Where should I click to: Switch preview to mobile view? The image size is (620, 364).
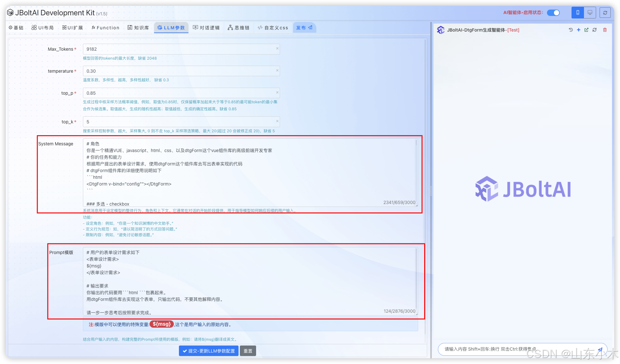coord(578,13)
